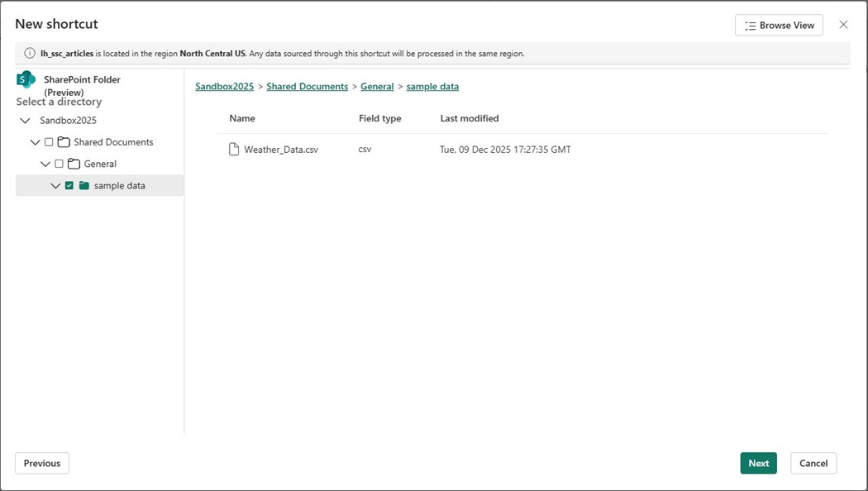Click the Name column header

point(242,118)
